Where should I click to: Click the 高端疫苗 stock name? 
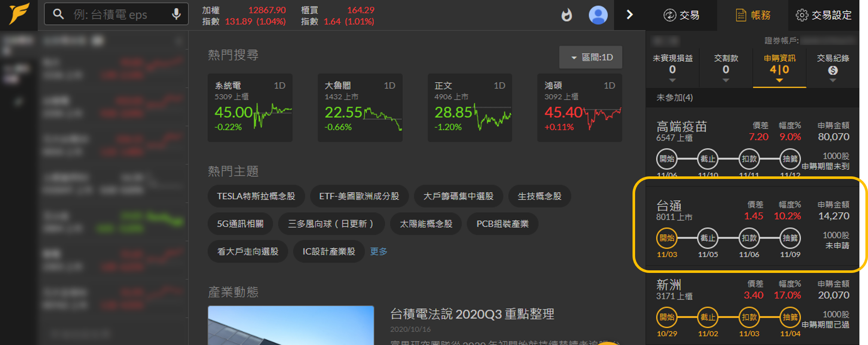pos(682,127)
